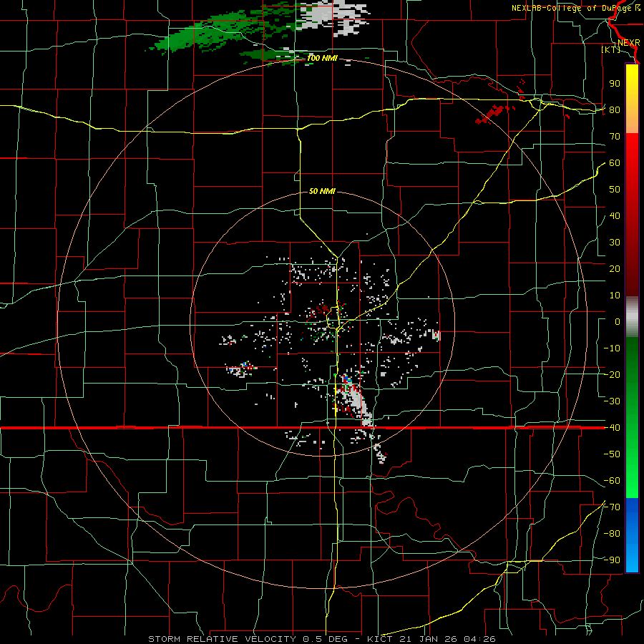The height and width of the screenshot is (644, 644).
Task: Select the -80 value on velocity scale
Action: [612, 534]
